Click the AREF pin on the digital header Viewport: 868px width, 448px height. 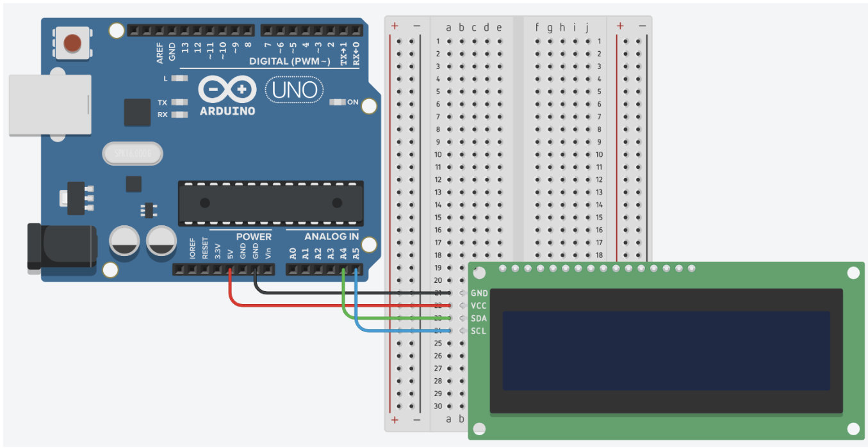point(160,30)
